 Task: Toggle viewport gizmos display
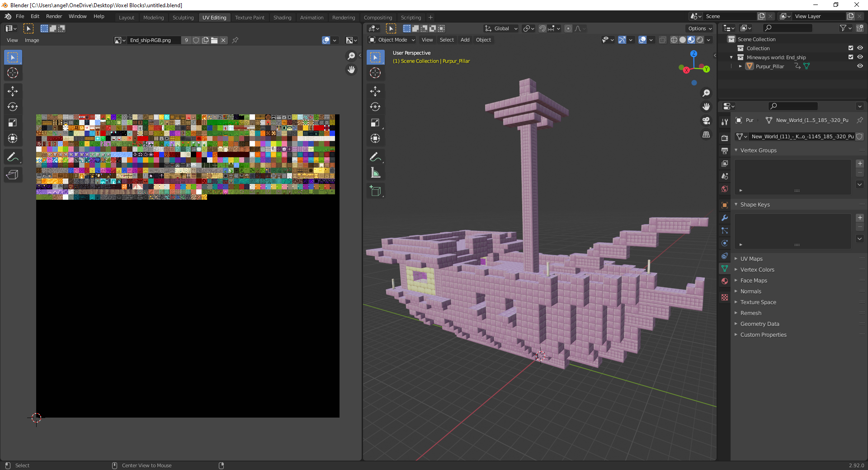pyautogui.click(x=622, y=40)
